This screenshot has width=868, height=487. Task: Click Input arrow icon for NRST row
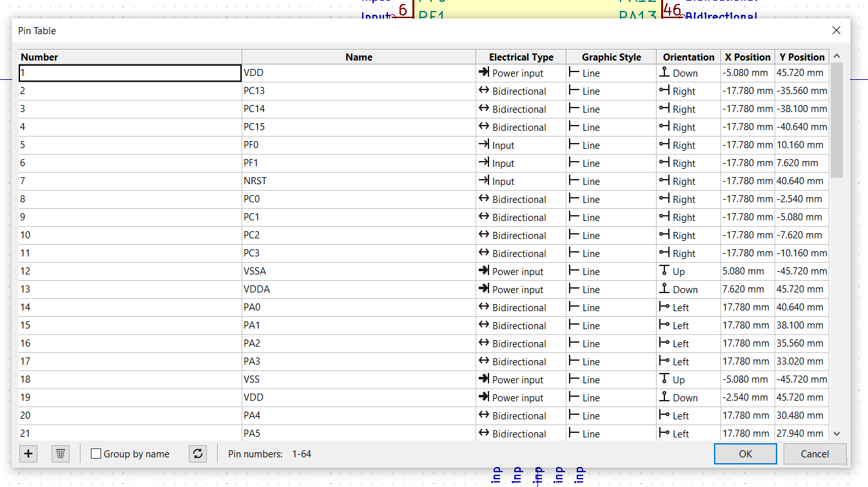(484, 181)
